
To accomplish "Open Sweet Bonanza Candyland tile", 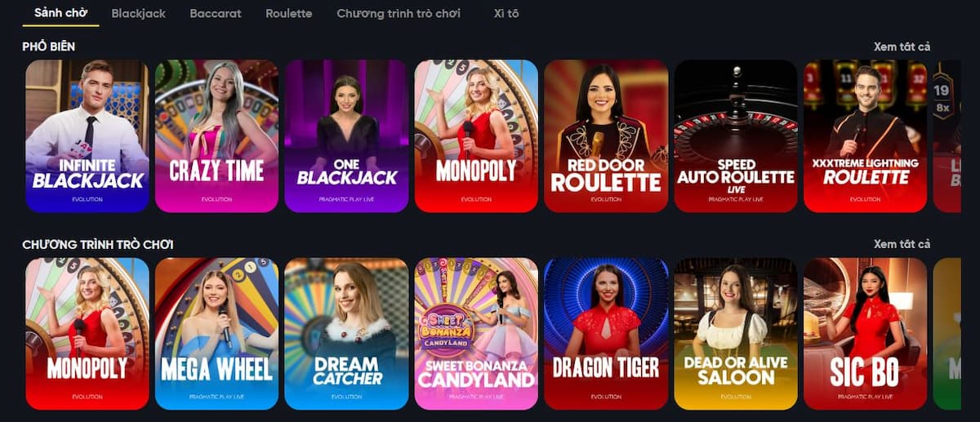I will point(476,334).
